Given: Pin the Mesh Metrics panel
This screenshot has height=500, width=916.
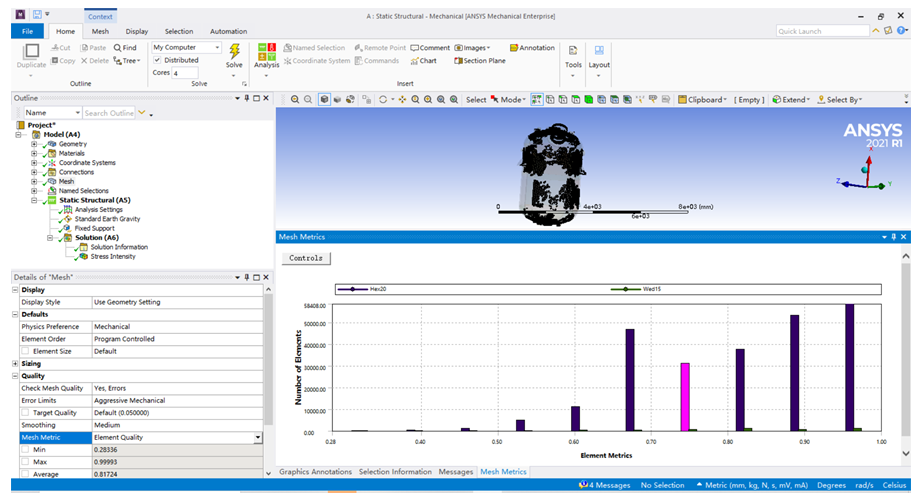Looking at the screenshot, I should 893,237.
